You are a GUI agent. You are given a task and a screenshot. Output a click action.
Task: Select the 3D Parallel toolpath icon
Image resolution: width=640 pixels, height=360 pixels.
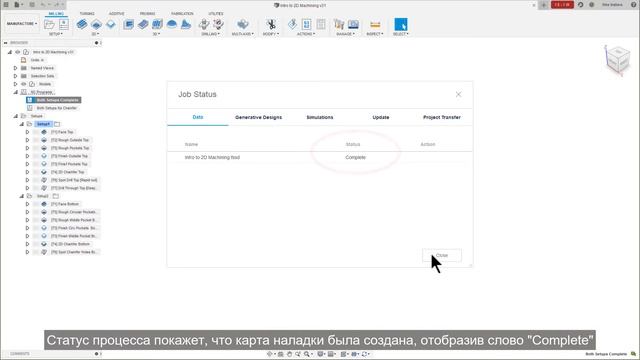point(157,24)
